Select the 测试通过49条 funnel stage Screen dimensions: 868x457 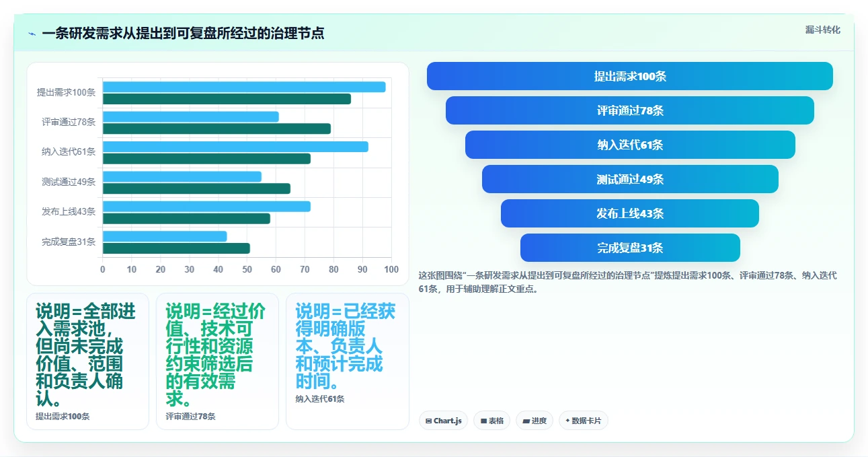(630, 179)
